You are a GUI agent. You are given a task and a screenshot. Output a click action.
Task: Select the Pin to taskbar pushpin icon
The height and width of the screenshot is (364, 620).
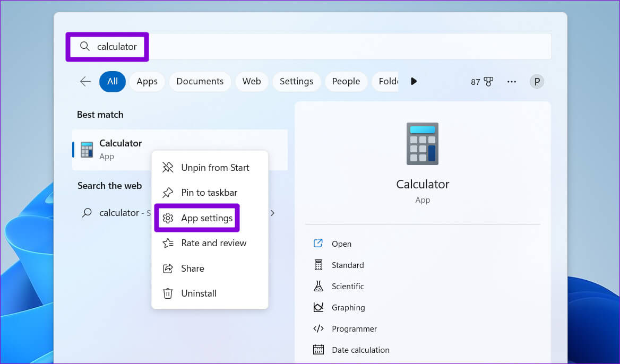pyautogui.click(x=168, y=193)
